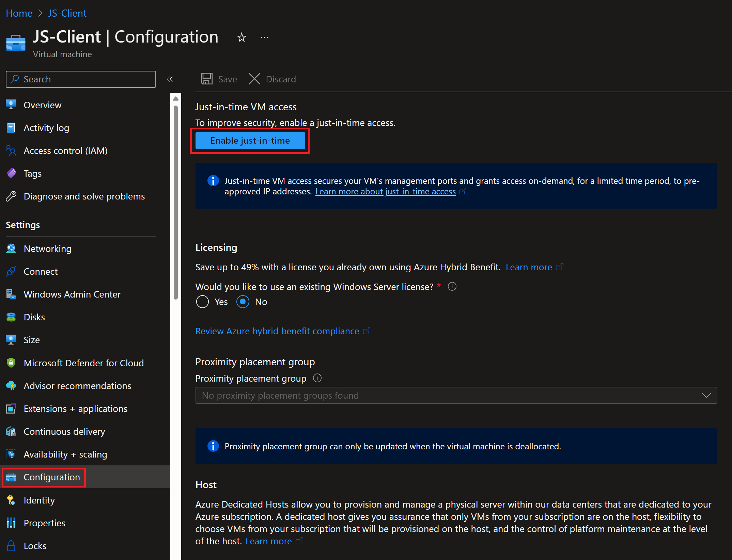Screen dimensions: 732x560
Task: Open Review Azure hybrid benefit compliance link
Action: pyautogui.click(x=277, y=331)
